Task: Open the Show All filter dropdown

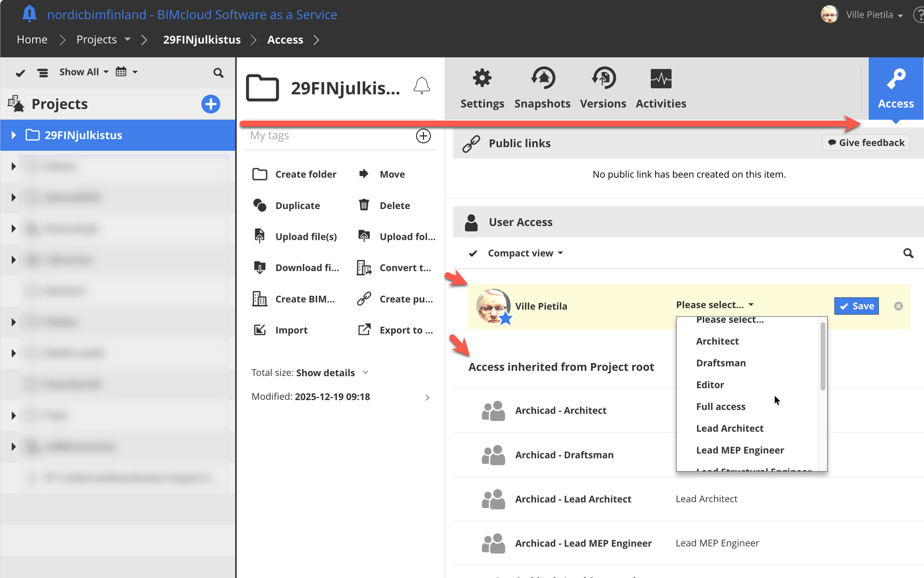Action: 83,72
